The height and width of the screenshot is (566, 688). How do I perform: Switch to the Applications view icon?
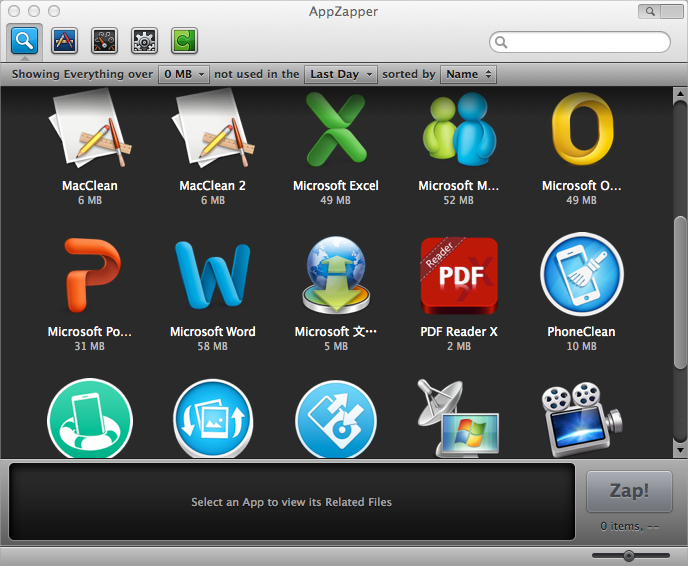(x=65, y=41)
